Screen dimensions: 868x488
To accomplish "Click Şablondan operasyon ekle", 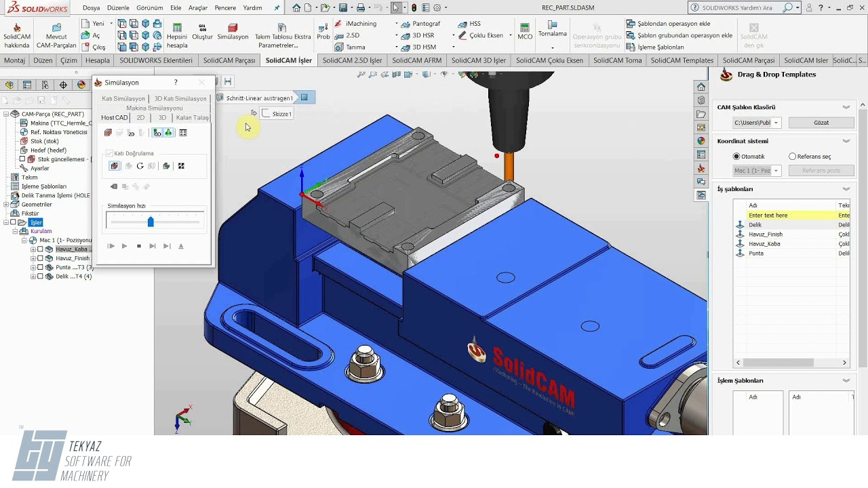I will (x=667, y=24).
